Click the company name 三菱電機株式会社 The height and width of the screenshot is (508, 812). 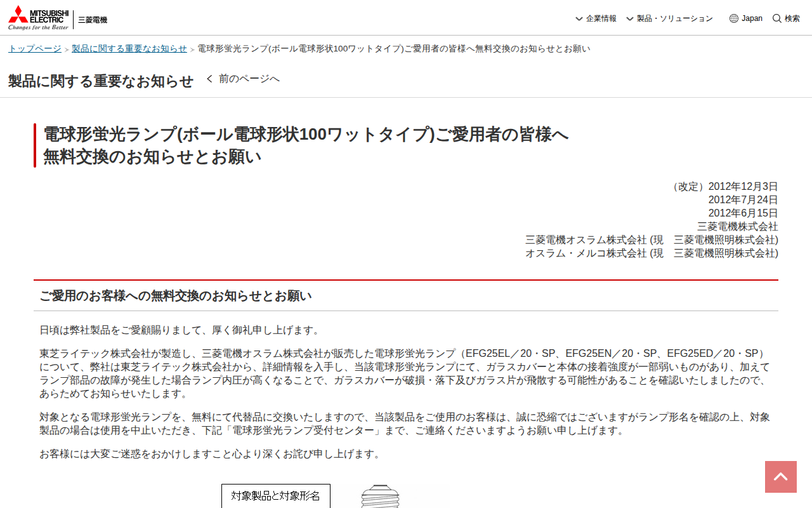pyautogui.click(x=738, y=227)
